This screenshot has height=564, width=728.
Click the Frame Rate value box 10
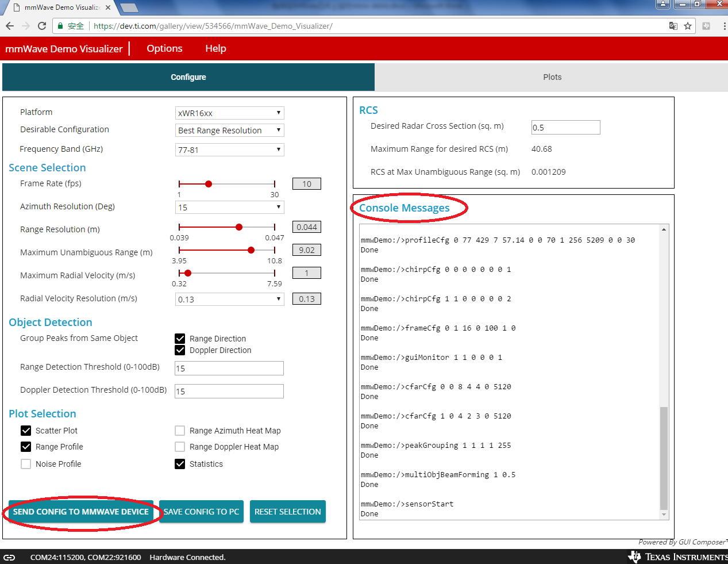tap(307, 184)
